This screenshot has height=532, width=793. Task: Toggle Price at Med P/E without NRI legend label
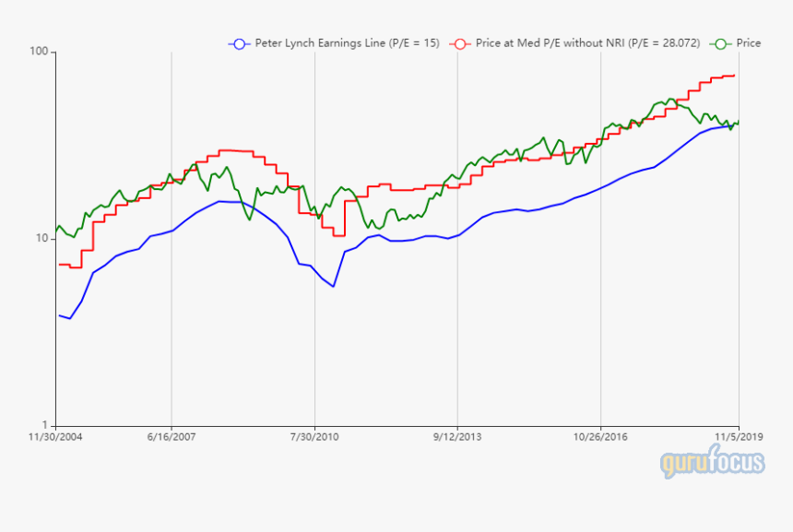tap(587, 43)
